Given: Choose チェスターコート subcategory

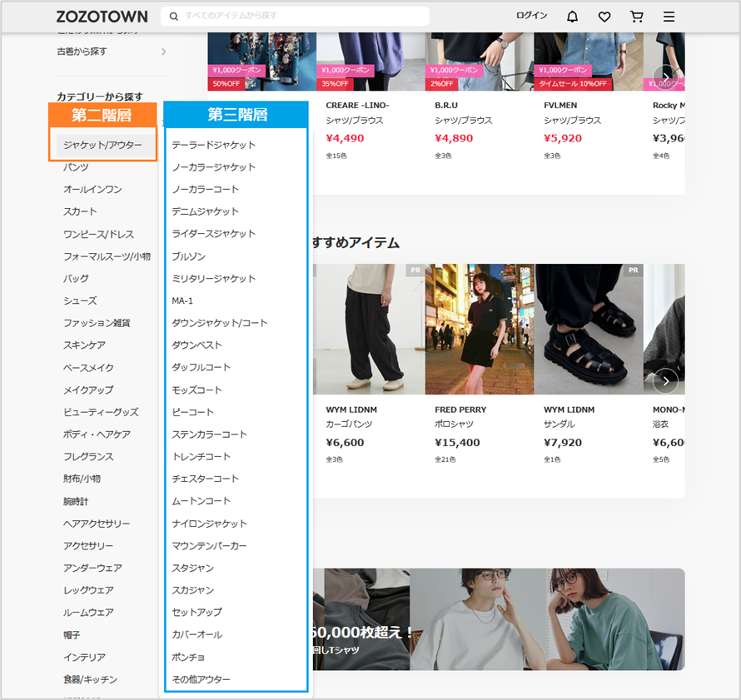Looking at the screenshot, I should [205, 479].
